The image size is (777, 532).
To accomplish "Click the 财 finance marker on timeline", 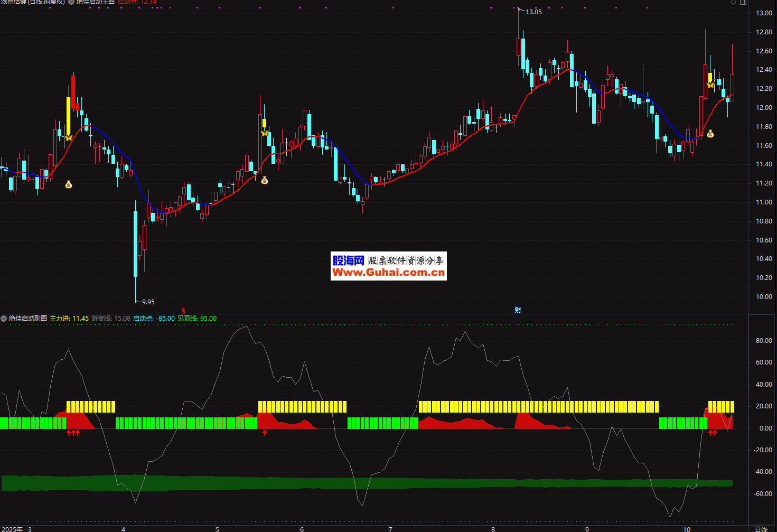I will pos(518,310).
